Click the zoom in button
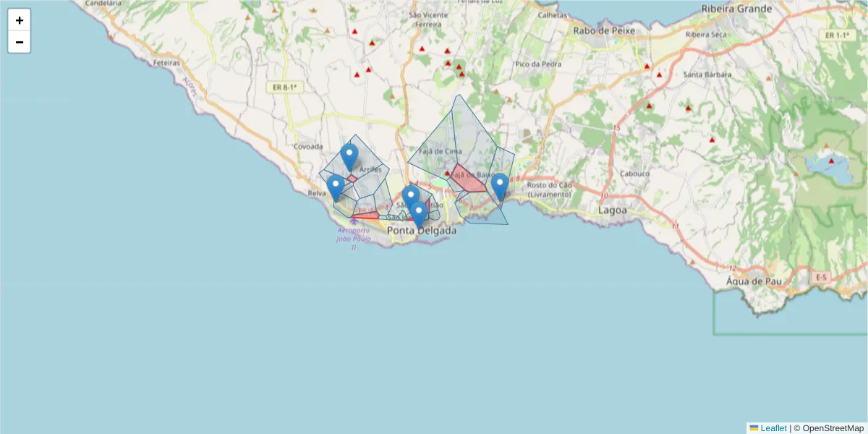Screen dimensions: 868x434 [19, 20]
